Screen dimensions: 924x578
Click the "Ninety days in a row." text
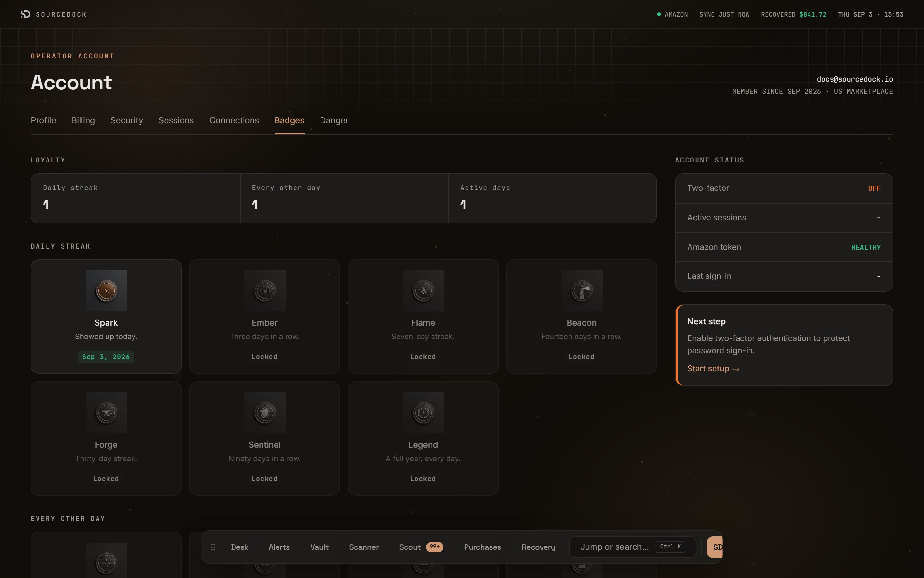265,458
